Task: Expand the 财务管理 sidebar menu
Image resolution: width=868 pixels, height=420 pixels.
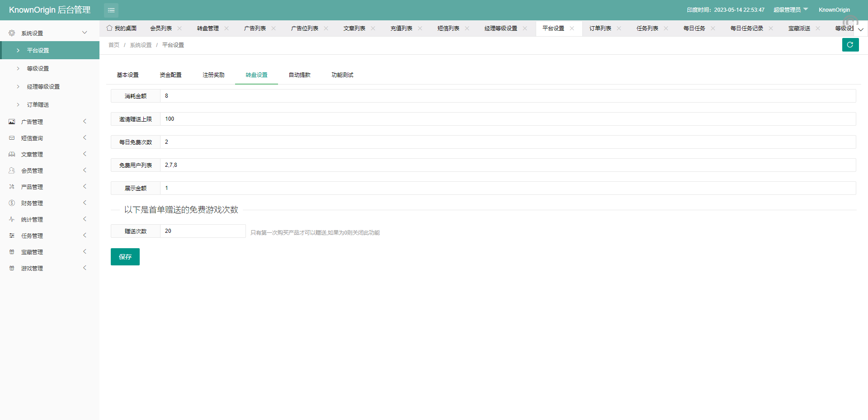Action: (50, 203)
